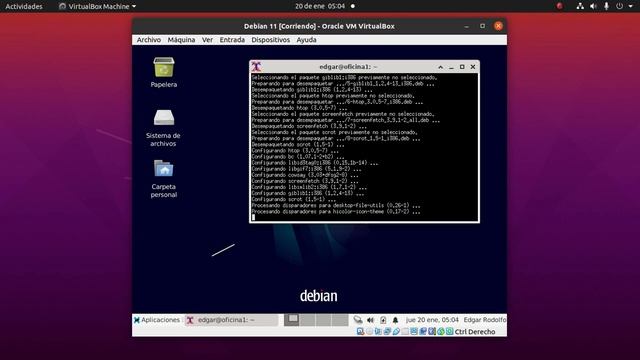The image size is (640, 360).
Task: Click the optical disc icon in VirtualBox status bar
Action: tap(369, 331)
